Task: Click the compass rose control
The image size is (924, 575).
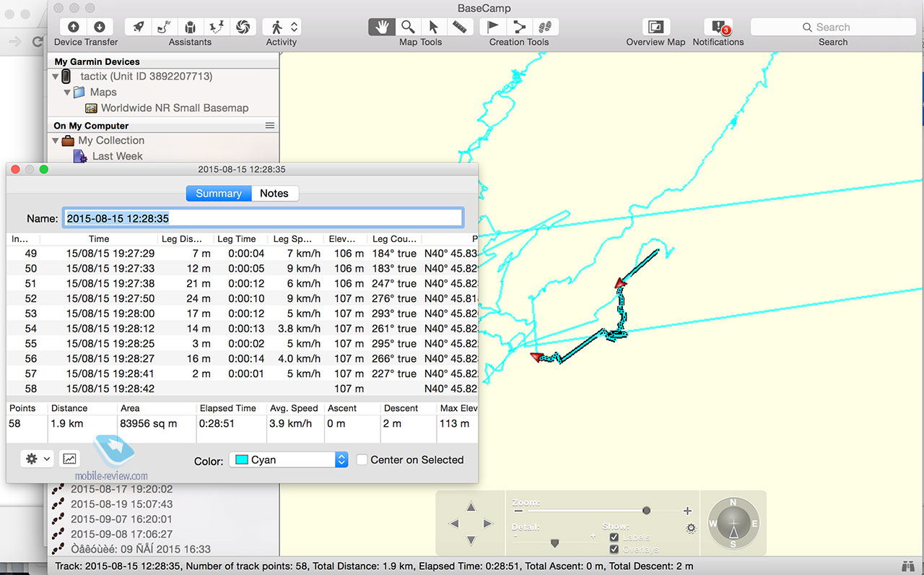Action: pos(733,524)
